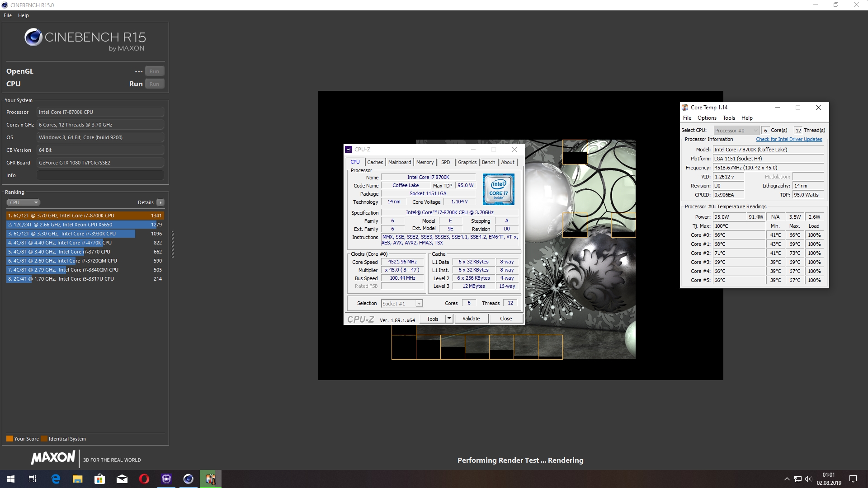Screen dimensions: 868x488
Task: Switch to the About tab in CPU-Z
Action: click(x=508, y=162)
